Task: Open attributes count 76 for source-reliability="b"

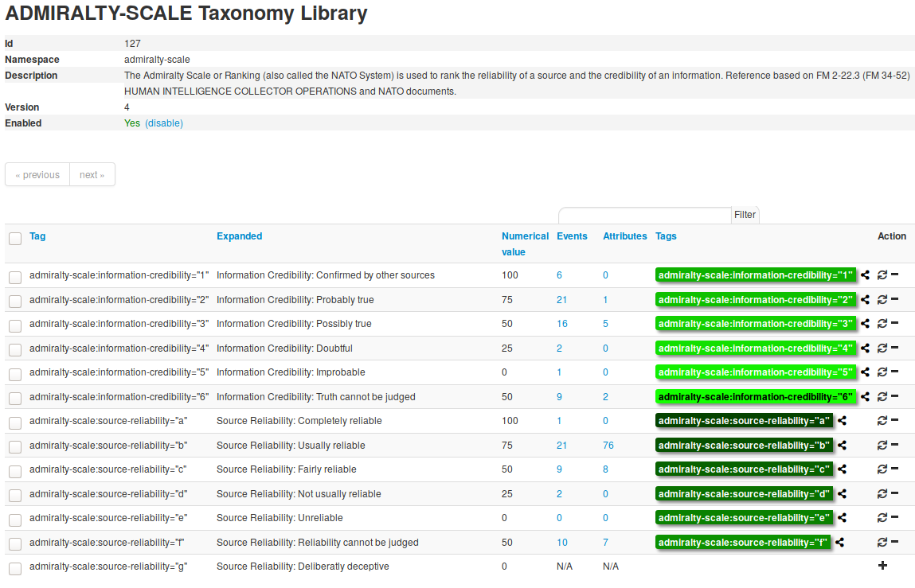Action: 608,445
